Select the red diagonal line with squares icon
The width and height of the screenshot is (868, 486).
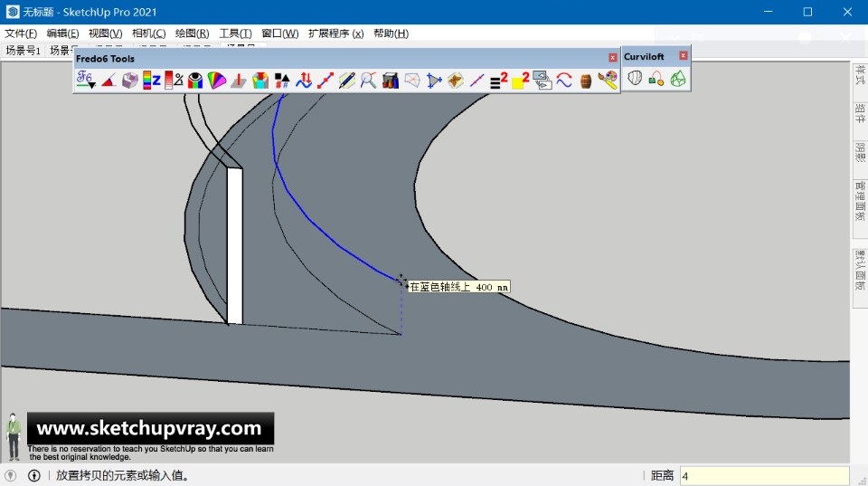pyautogui.click(x=325, y=81)
